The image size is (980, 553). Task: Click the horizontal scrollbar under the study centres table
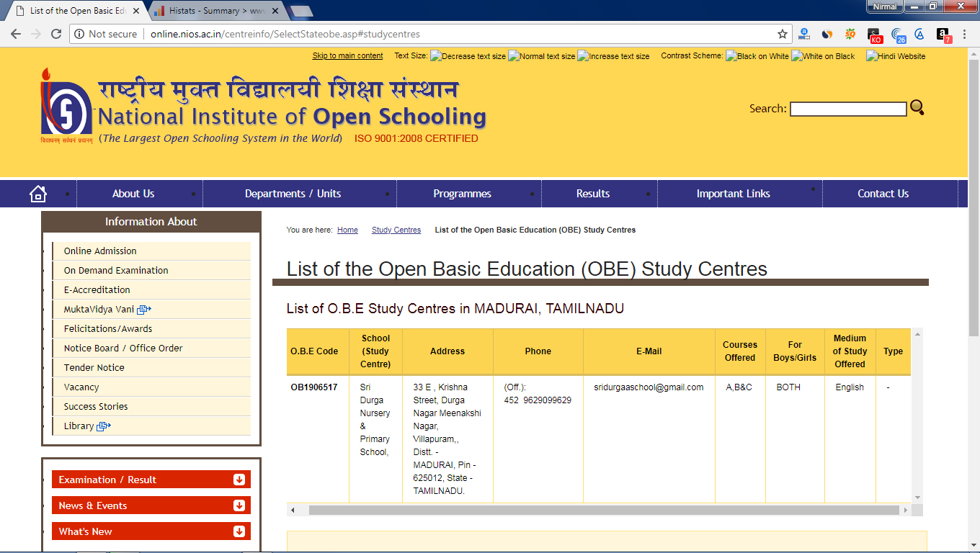[604, 510]
